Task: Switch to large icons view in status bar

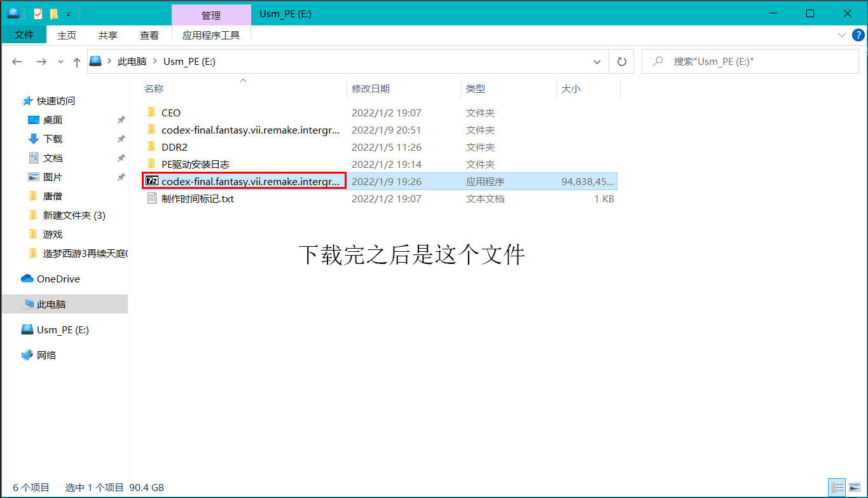Action: pyautogui.click(x=855, y=488)
